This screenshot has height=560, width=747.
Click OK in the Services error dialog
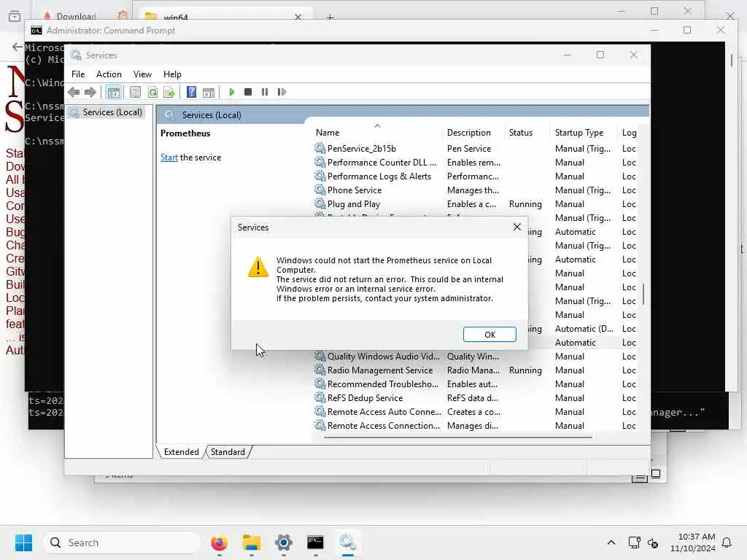pos(489,334)
